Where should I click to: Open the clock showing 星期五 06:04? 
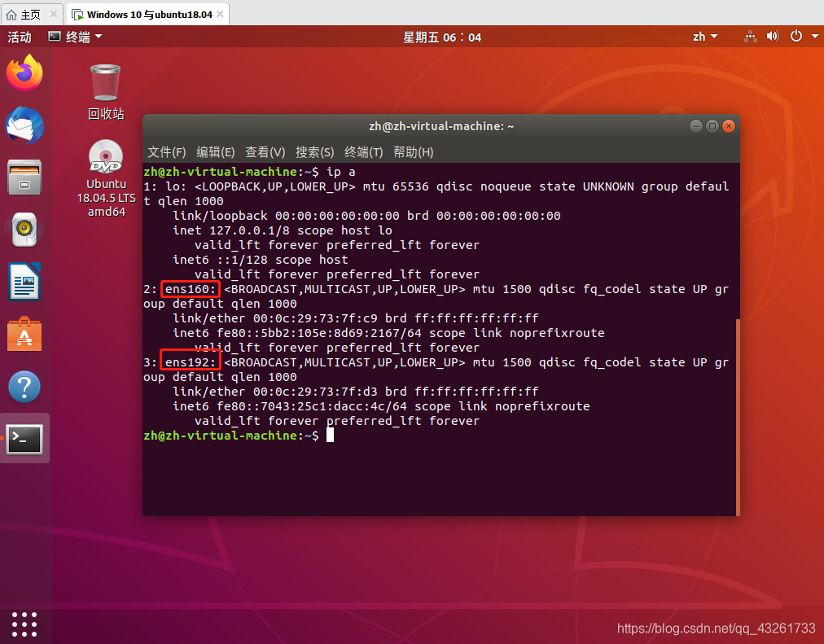point(441,37)
